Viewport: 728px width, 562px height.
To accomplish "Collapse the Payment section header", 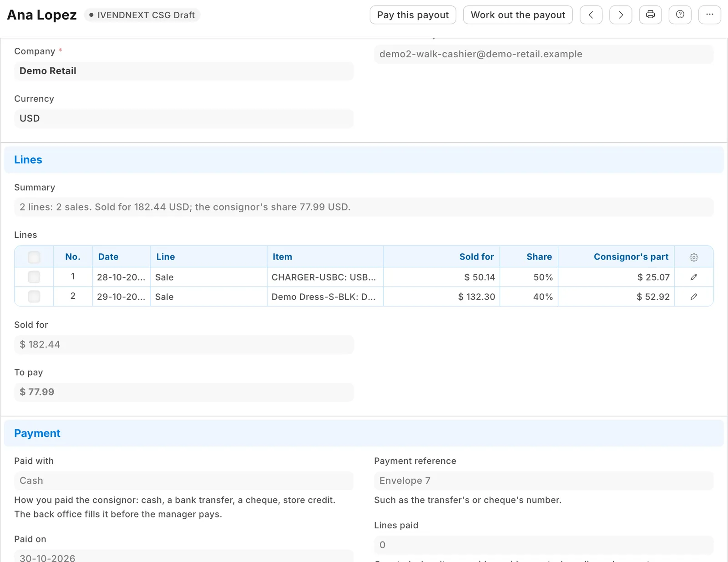I will (x=364, y=433).
